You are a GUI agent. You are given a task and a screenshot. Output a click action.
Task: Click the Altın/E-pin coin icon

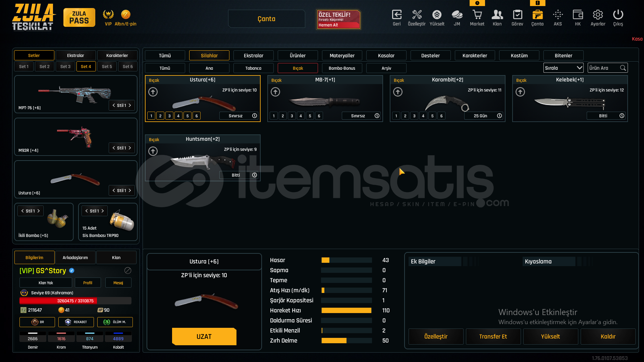point(125,14)
